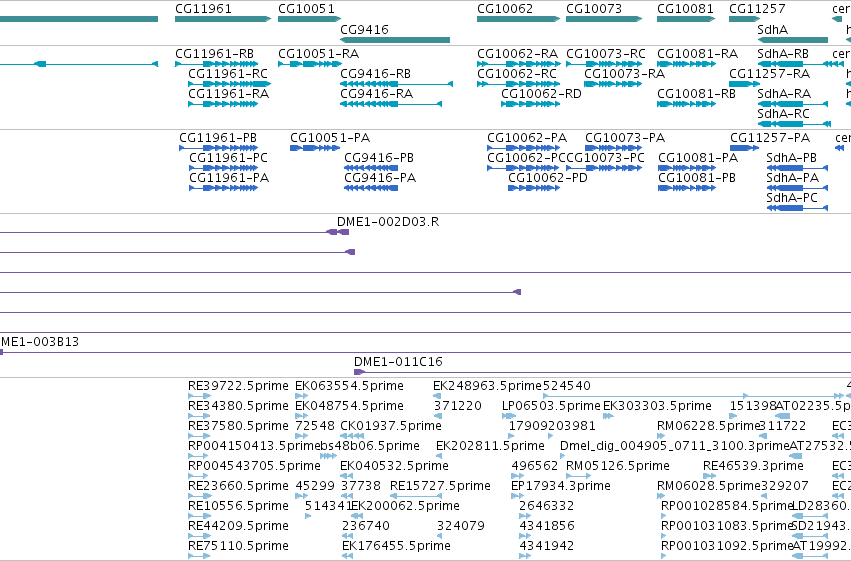Click transcript SdhA-RC label

(784, 114)
